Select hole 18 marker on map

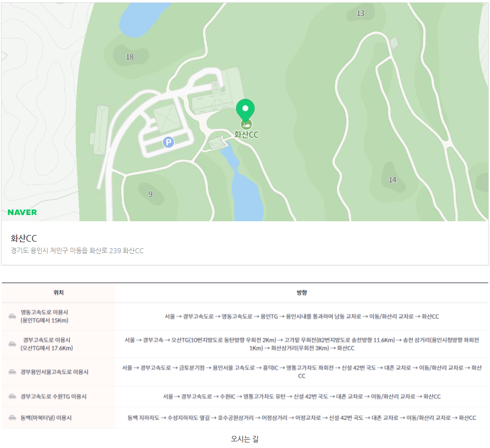click(129, 57)
